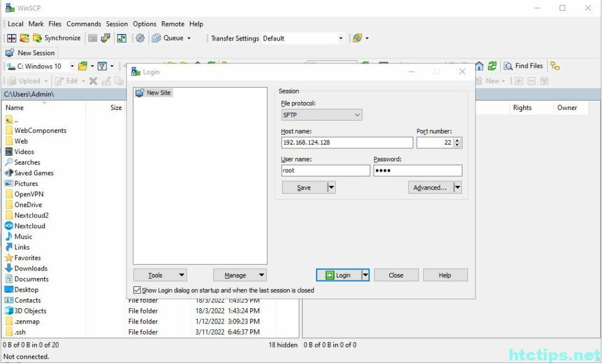Image resolution: width=602 pixels, height=364 pixels.
Task: Open the New Session tab
Action: coord(31,52)
